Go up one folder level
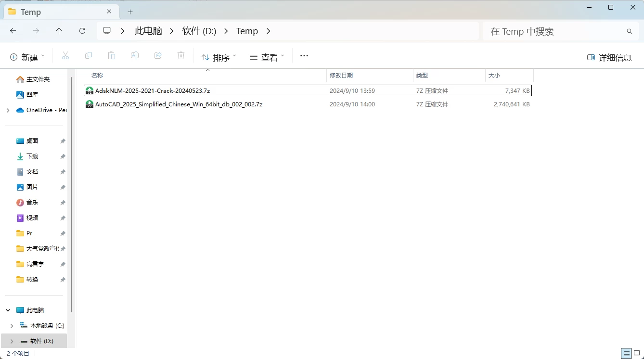 [59, 31]
